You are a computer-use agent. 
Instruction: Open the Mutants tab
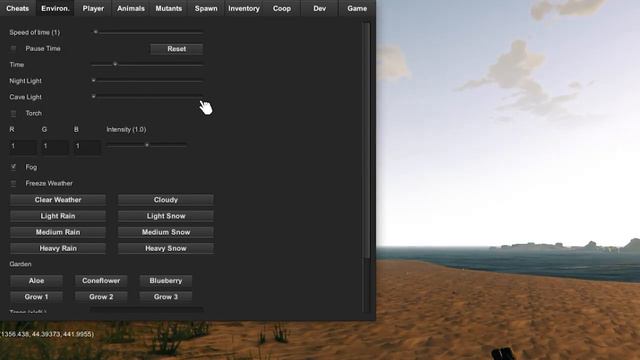pyautogui.click(x=169, y=8)
